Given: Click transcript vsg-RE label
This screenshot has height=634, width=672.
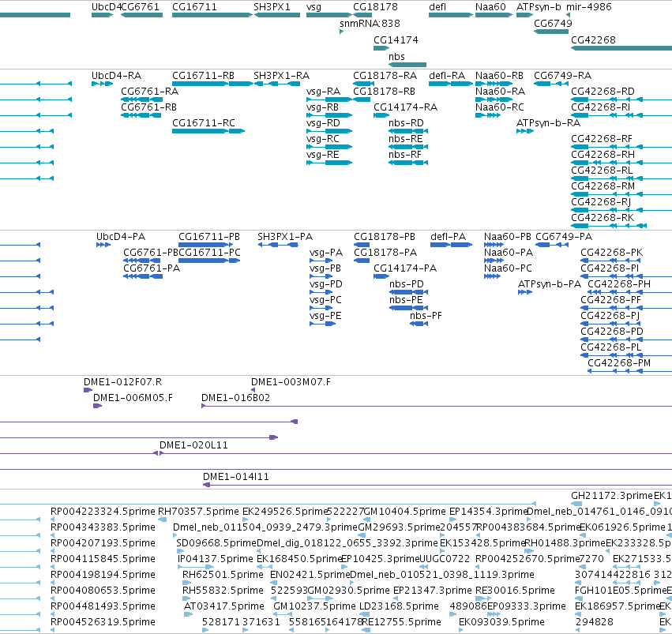Looking at the screenshot, I should click(x=322, y=154).
